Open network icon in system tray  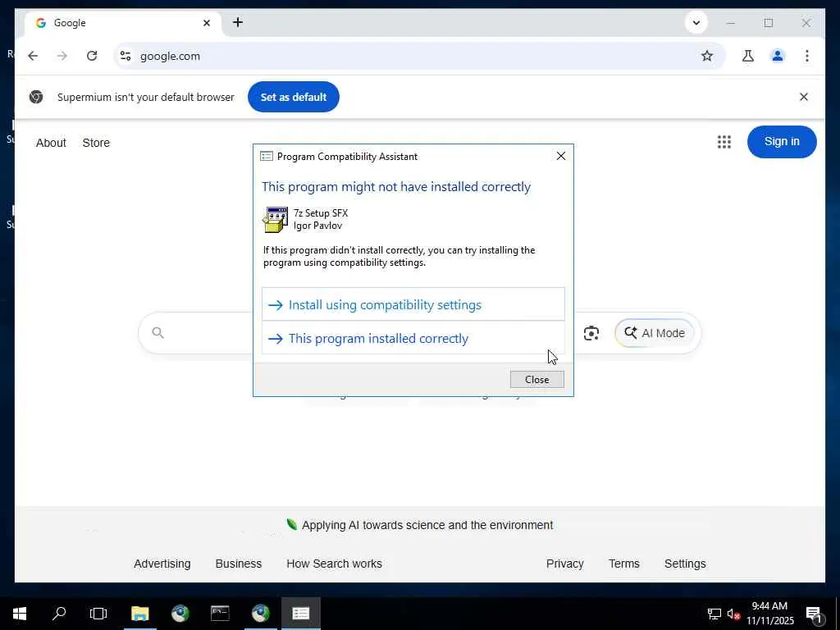click(714, 614)
